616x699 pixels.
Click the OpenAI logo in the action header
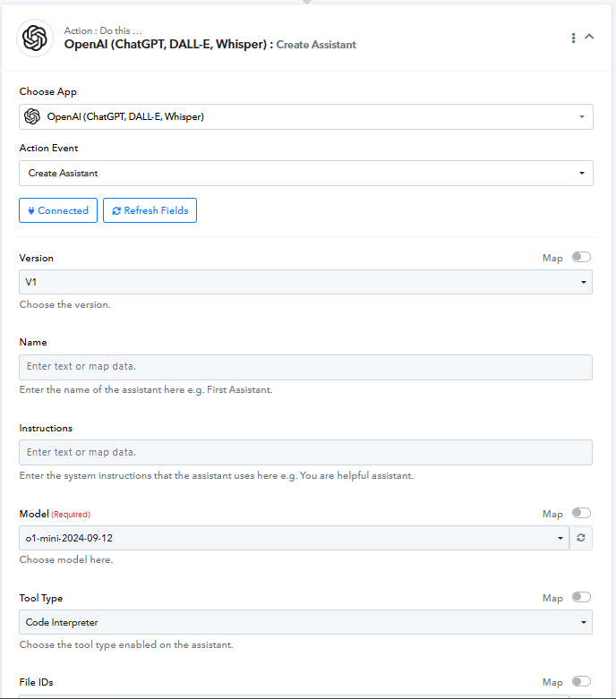[x=35, y=38]
